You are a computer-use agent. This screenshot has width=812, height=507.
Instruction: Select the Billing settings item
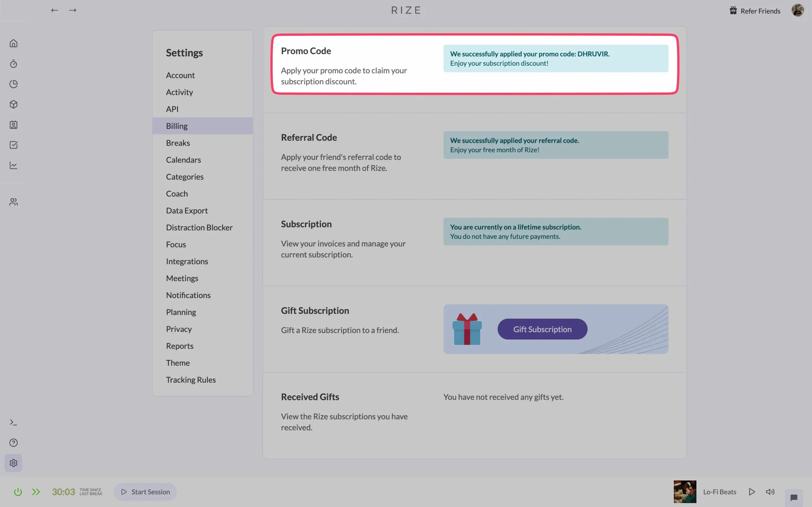point(202,126)
